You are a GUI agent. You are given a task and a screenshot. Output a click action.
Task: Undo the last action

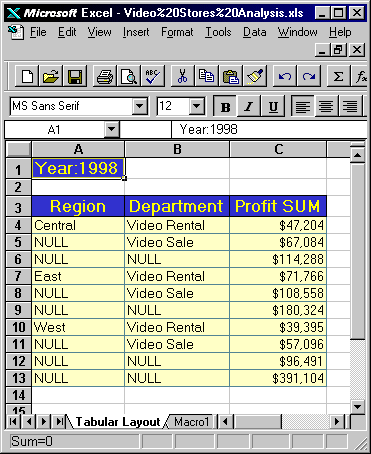285,76
